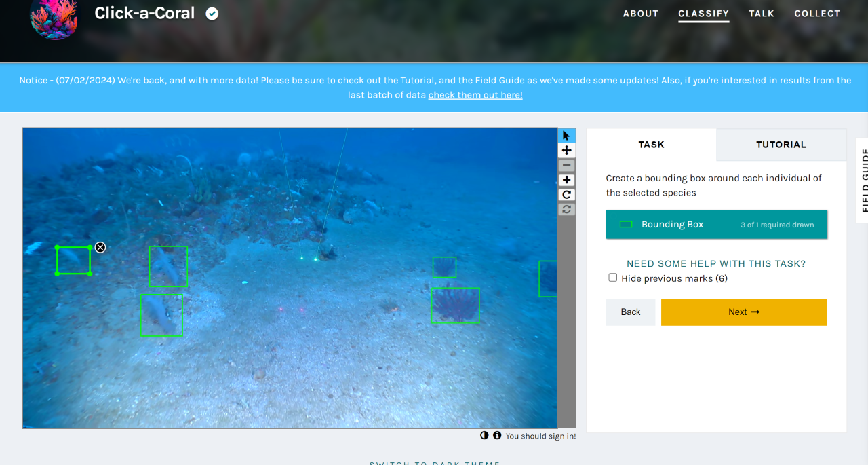Screen dimensions: 868x465
Task: Open subject metadata info icon
Action: coord(497,435)
